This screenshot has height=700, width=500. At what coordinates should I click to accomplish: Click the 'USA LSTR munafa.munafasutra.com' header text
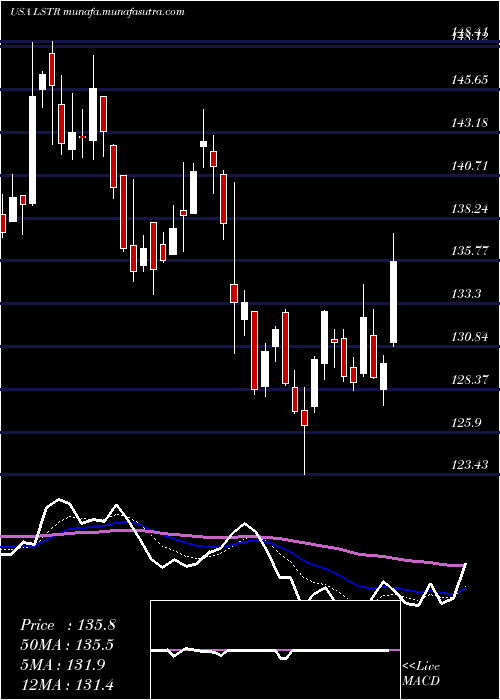point(97,12)
